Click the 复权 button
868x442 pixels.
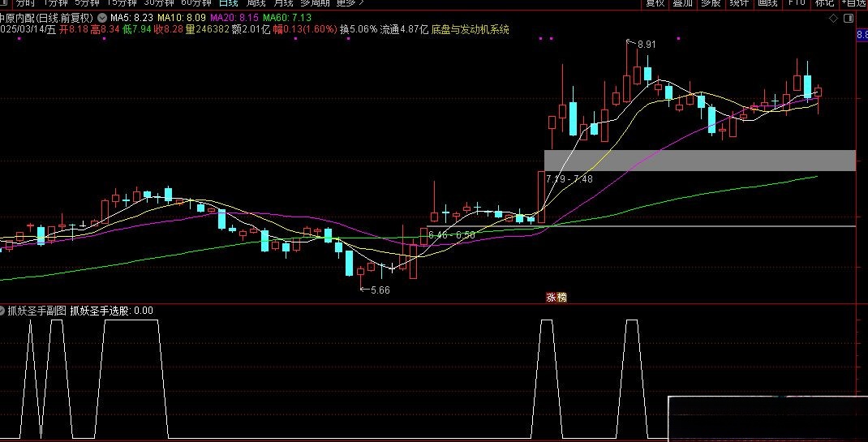655,3
